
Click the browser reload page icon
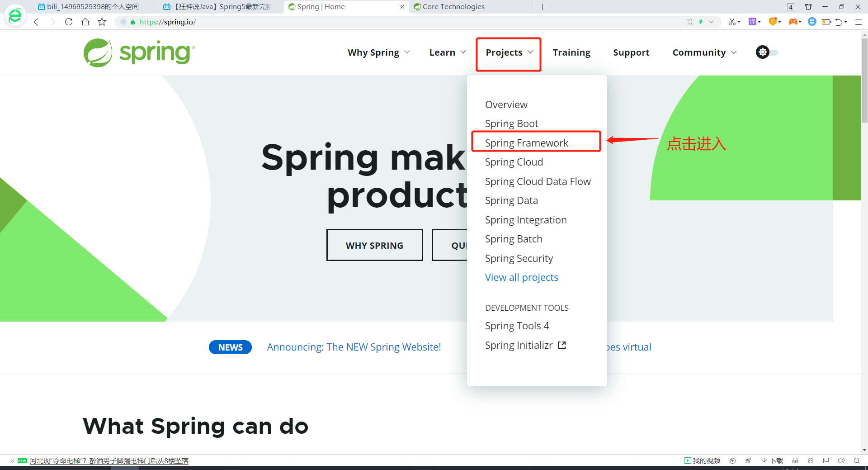coord(69,22)
